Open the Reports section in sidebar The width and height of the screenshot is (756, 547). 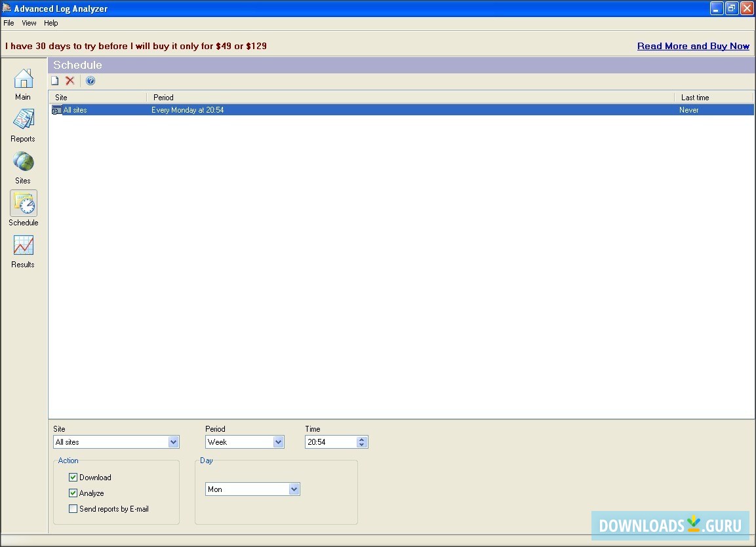23,126
